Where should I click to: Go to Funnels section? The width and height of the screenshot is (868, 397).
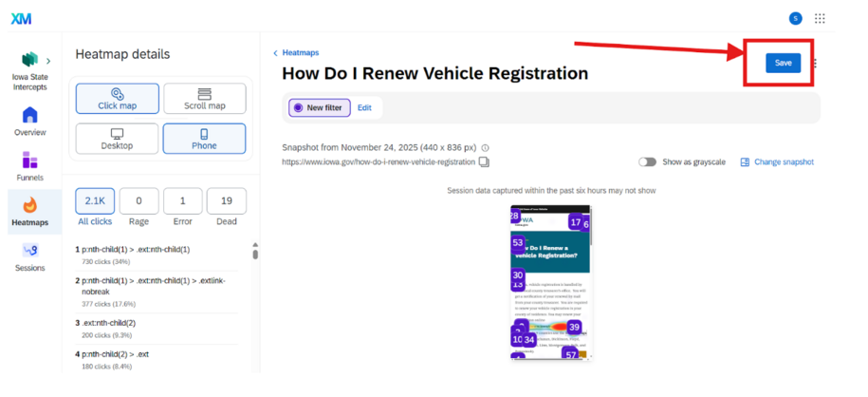[x=29, y=165]
